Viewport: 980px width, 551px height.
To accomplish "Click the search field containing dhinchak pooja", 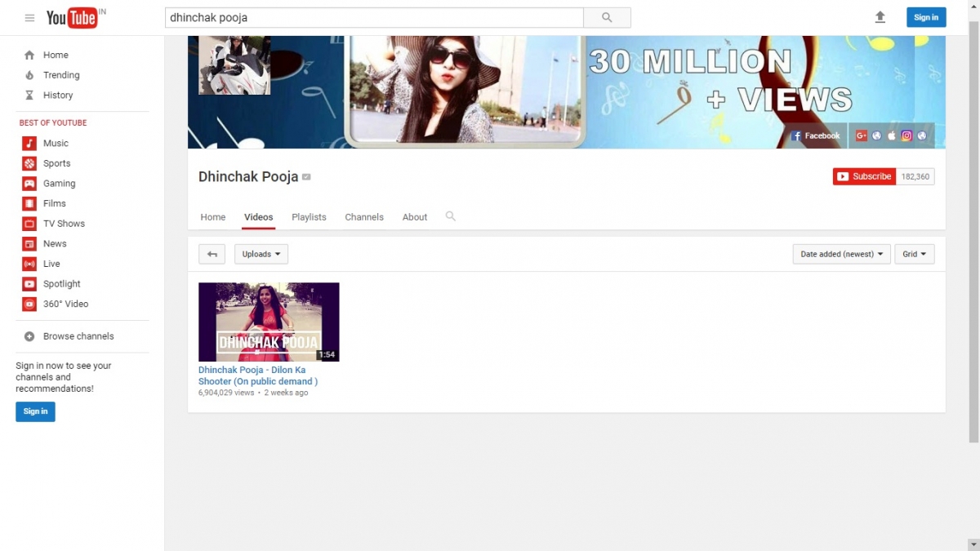I will (374, 17).
